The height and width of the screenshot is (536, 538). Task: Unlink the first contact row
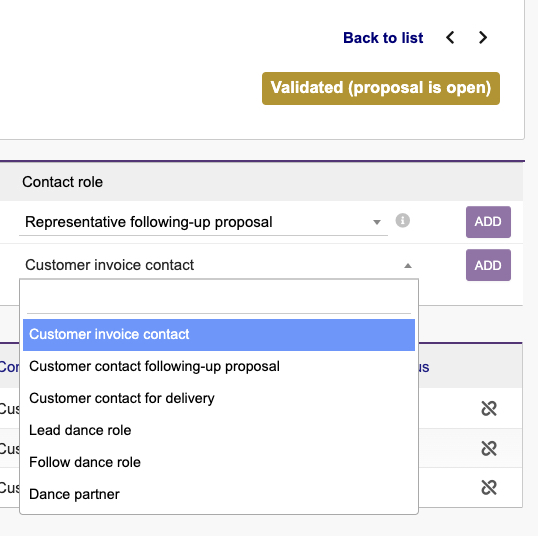point(489,408)
